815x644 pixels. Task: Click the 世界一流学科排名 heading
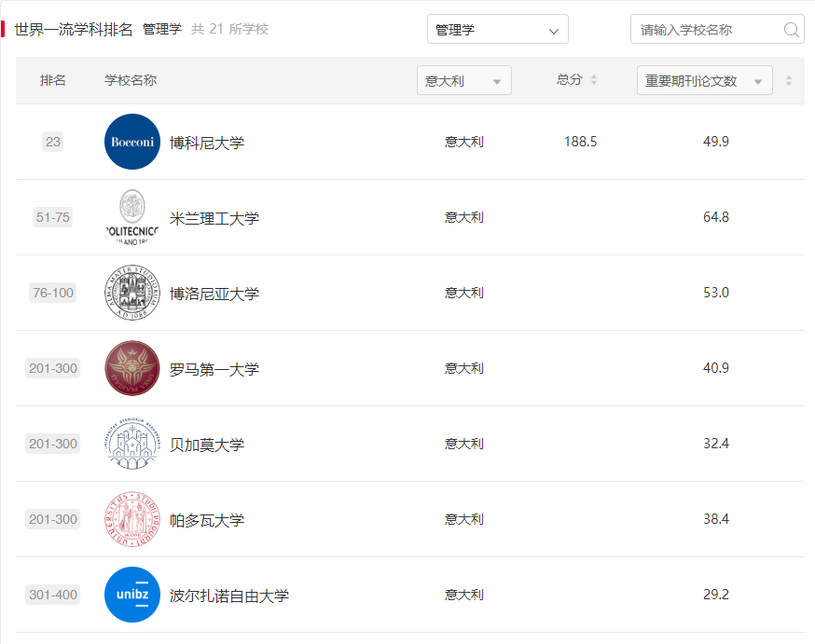(74, 29)
